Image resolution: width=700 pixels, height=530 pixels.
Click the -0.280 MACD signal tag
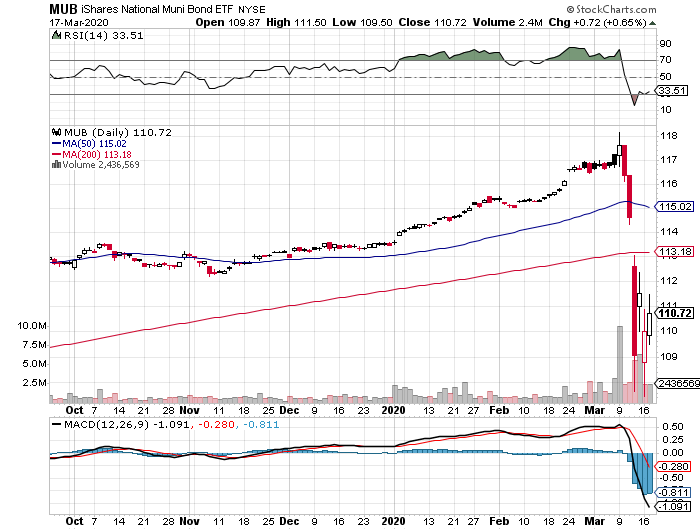(672, 467)
